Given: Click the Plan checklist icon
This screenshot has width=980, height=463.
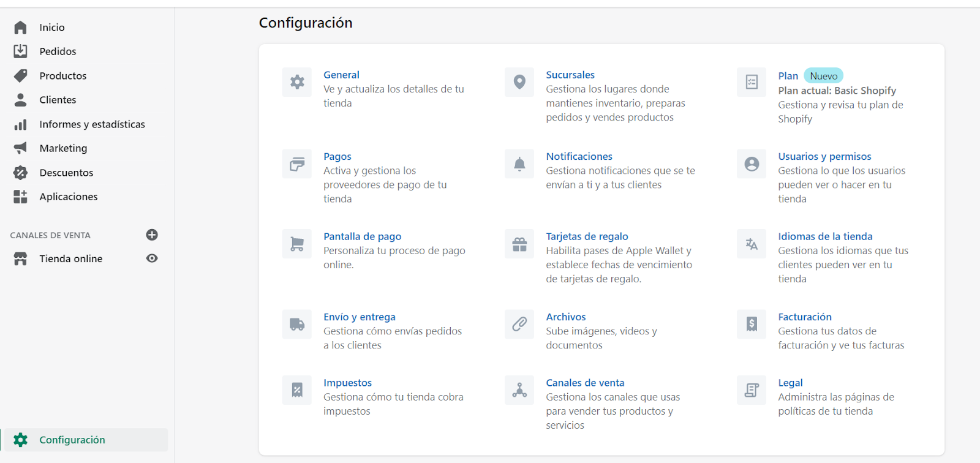Looking at the screenshot, I should pyautogui.click(x=752, y=82).
